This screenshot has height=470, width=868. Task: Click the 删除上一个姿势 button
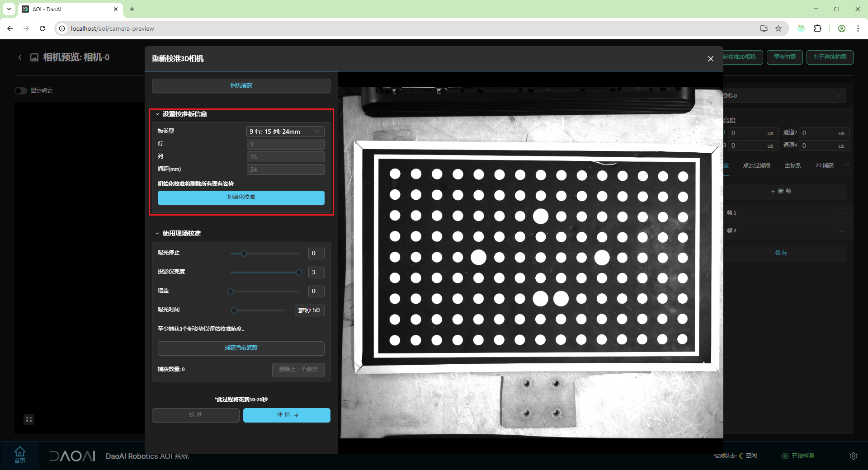[298, 370]
